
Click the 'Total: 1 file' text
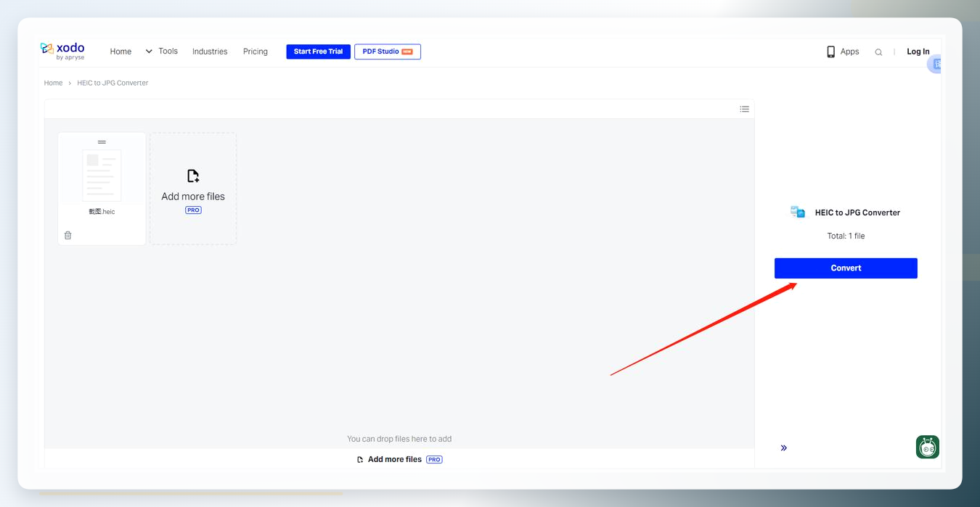tap(846, 236)
